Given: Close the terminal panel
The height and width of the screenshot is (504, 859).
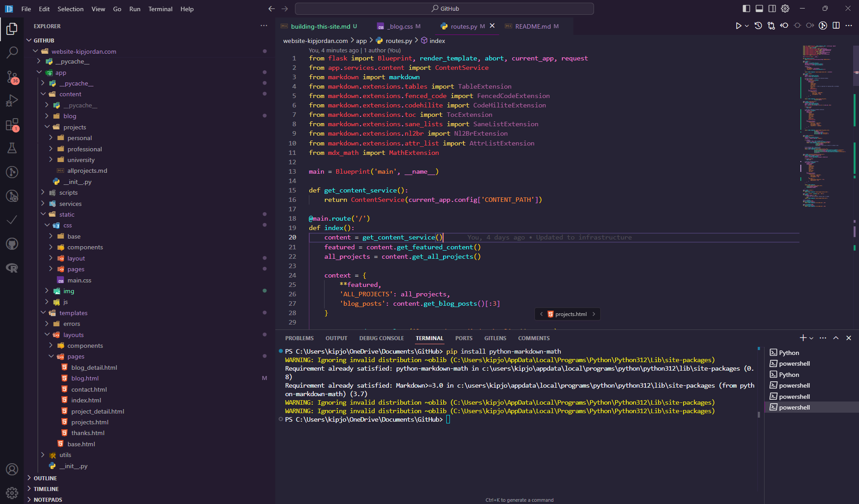Looking at the screenshot, I should [849, 338].
